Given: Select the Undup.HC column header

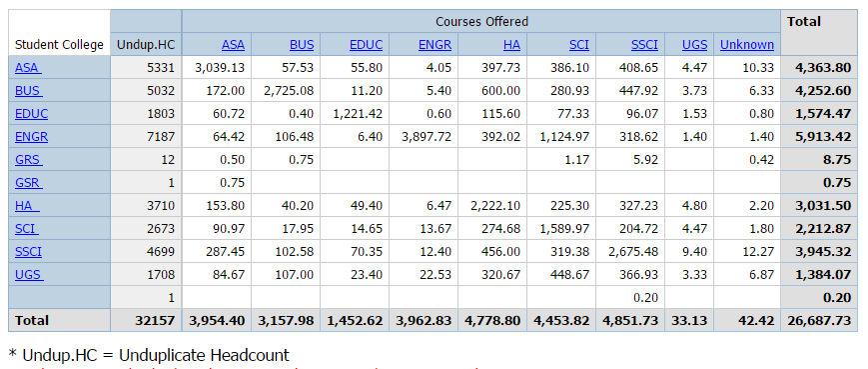Looking at the screenshot, I should (x=146, y=44).
